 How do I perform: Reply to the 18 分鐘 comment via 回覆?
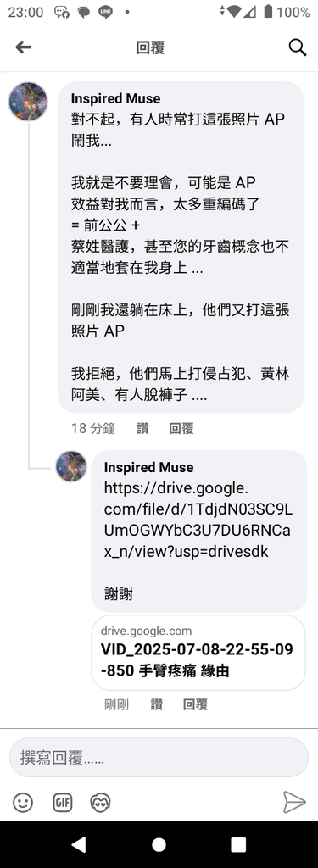[x=181, y=428]
